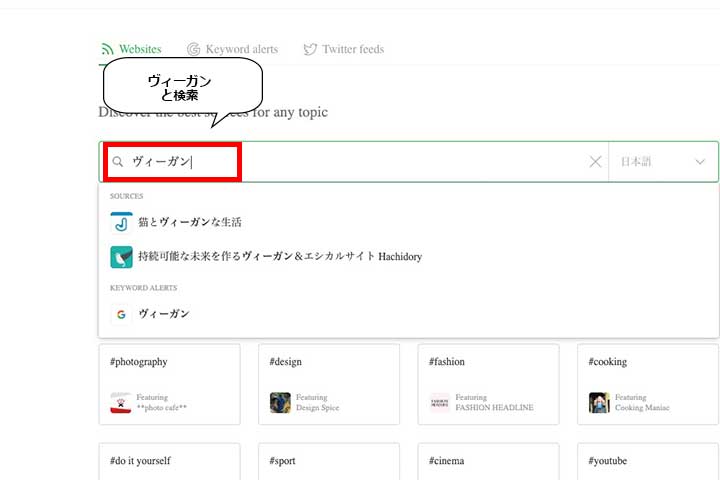Open the Keyword alerts tab
The image size is (720, 480).
coord(232,49)
